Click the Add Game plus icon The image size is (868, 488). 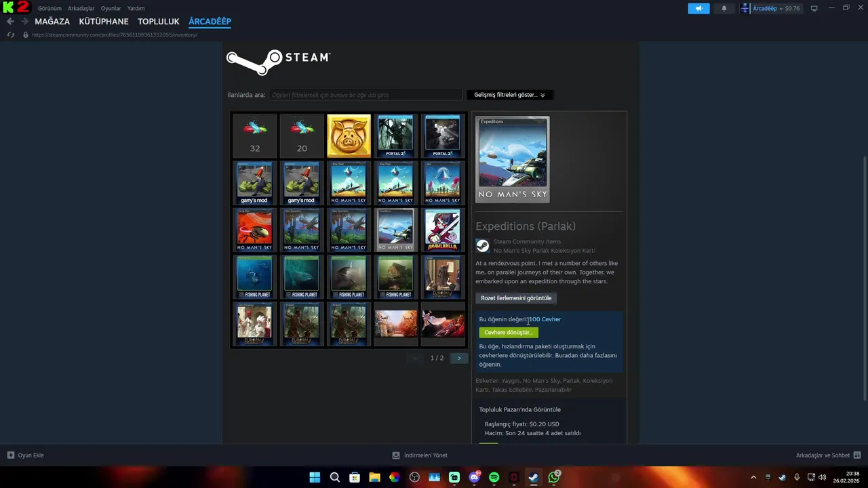tap(10, 455)
